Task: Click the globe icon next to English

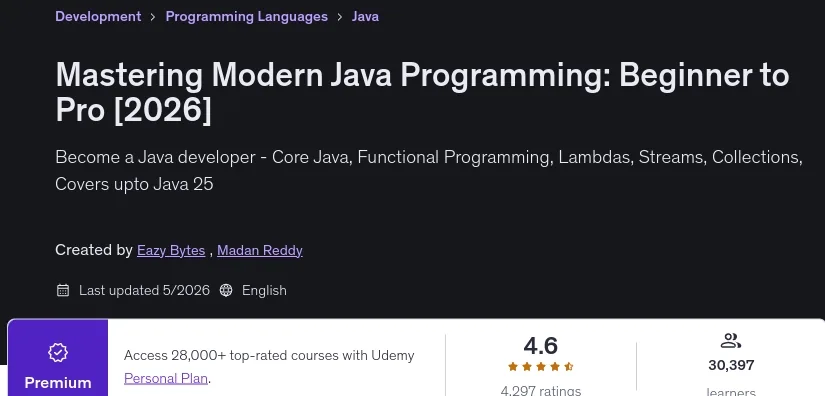Action: (226, 290)
